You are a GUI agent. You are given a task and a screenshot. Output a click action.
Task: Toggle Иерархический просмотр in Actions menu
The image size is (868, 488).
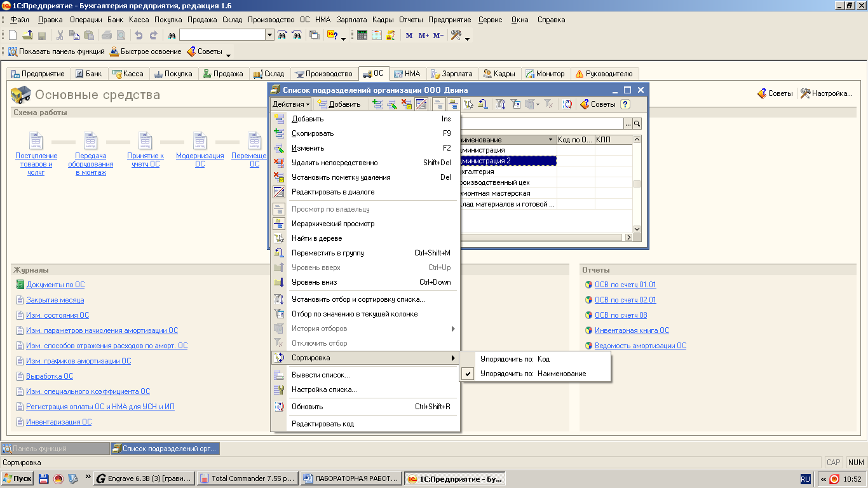pyautogui.click(x=365, y=224)
